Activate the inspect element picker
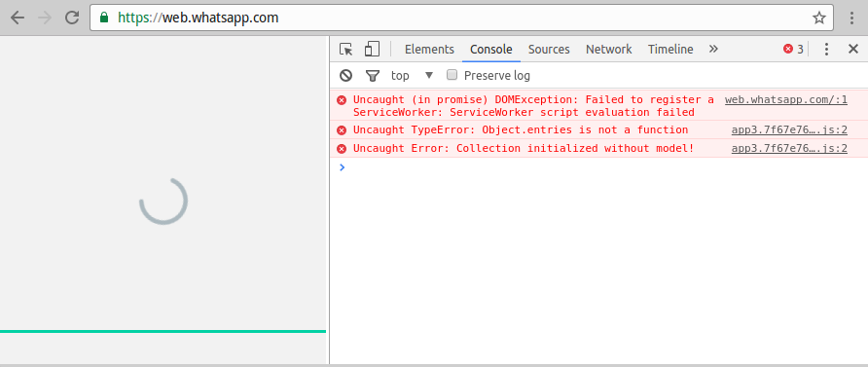 346,50
